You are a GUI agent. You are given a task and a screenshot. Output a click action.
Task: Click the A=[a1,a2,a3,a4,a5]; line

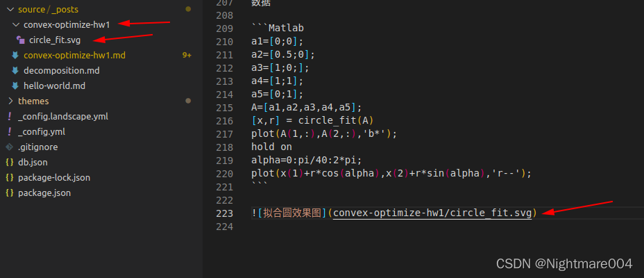(x=307, y=108)
